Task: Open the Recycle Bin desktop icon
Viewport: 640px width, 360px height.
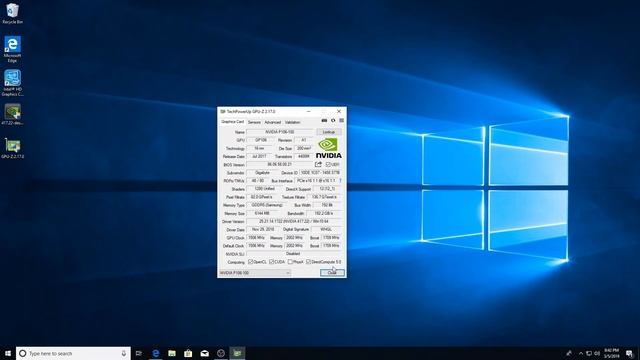Action: tap(12, 13)
